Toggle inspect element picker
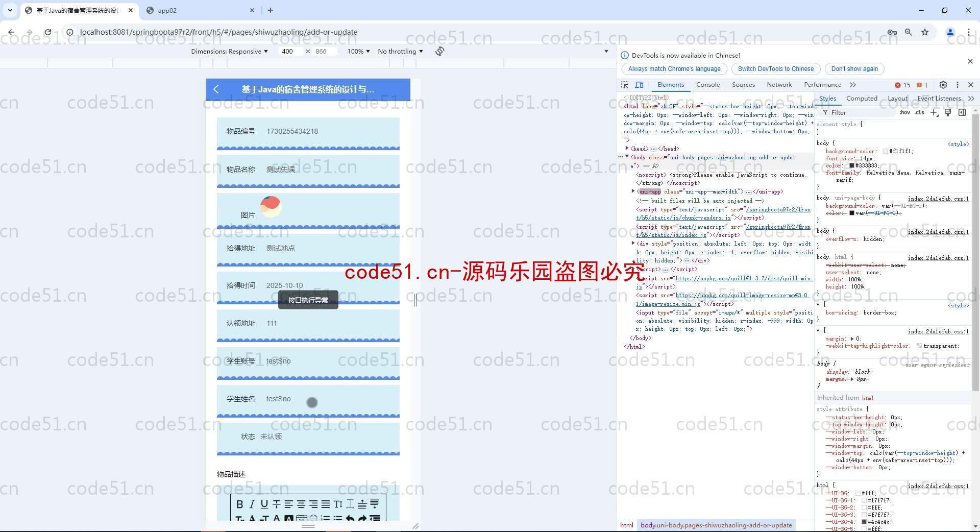The height and width of the screenshot is (532, 980). 625,85
